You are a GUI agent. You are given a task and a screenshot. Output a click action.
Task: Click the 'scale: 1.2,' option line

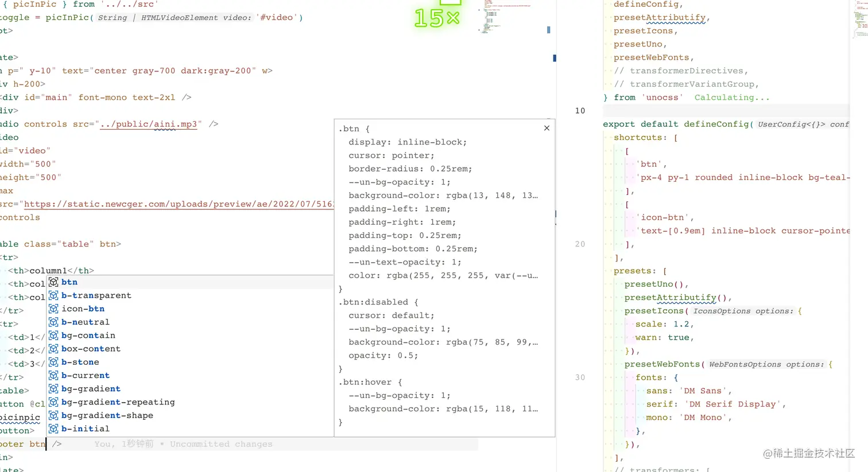(665, 324)
